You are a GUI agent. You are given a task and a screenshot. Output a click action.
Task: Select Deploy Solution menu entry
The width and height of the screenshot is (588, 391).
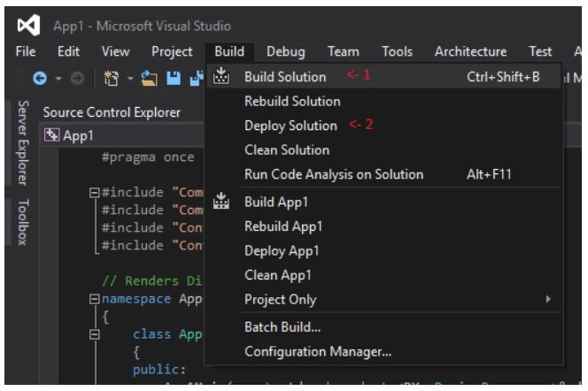tap(383, 126)
